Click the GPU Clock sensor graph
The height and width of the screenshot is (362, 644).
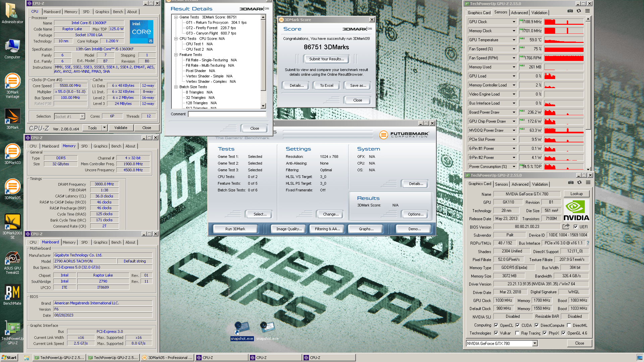click(x=564, y=22)
